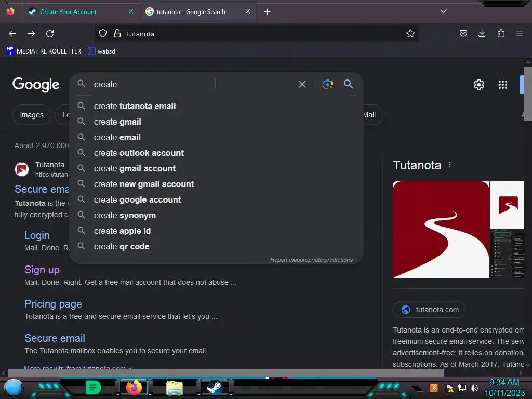The image size is (532, 399).
Task: Open the Pocket save icon
Action: 463,33
